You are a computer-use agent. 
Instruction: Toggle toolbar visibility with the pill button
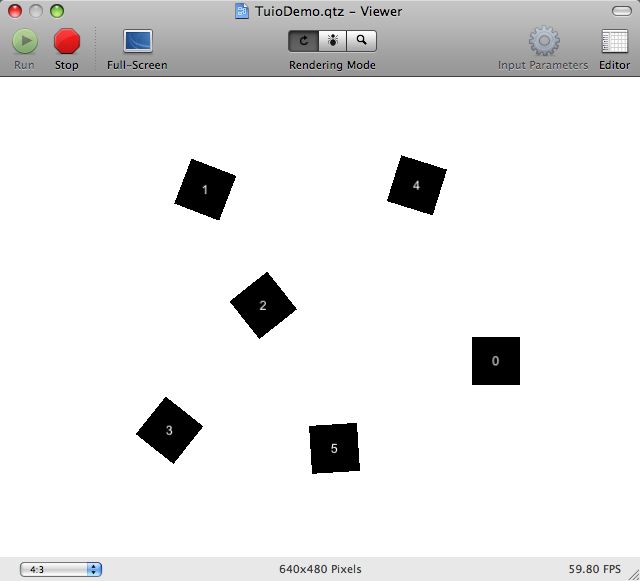(x=621, y=11)
